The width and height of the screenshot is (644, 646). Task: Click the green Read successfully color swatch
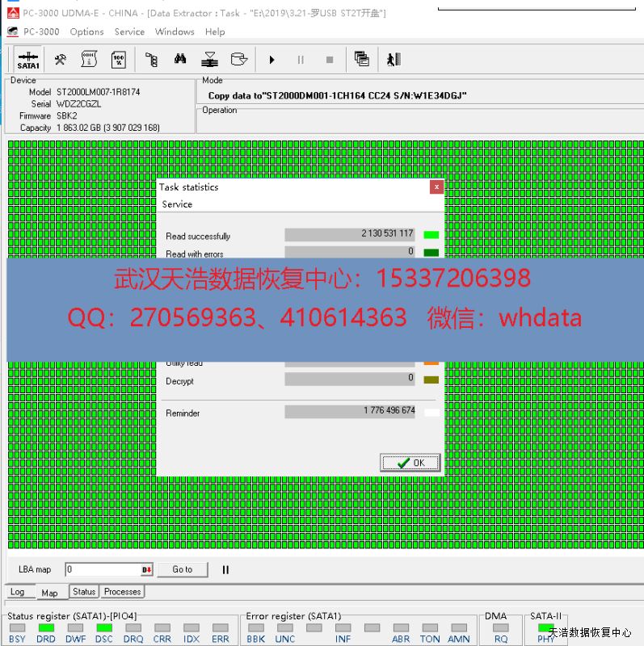coord(431,235)
